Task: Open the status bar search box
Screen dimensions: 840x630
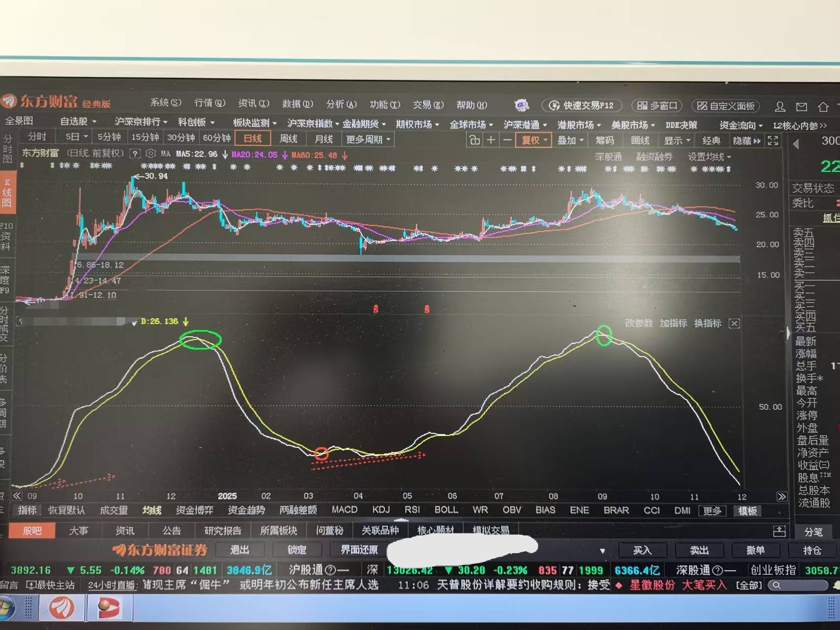Action: [798, 585]
